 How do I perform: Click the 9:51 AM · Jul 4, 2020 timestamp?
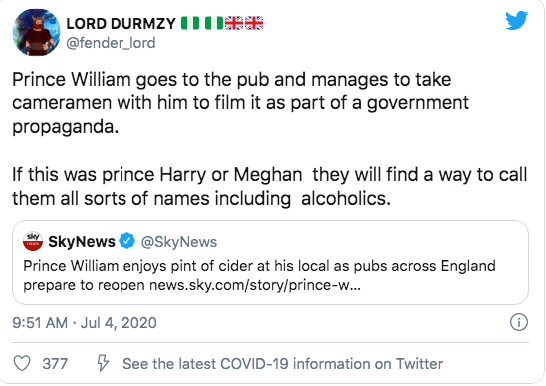pos(84,323)
